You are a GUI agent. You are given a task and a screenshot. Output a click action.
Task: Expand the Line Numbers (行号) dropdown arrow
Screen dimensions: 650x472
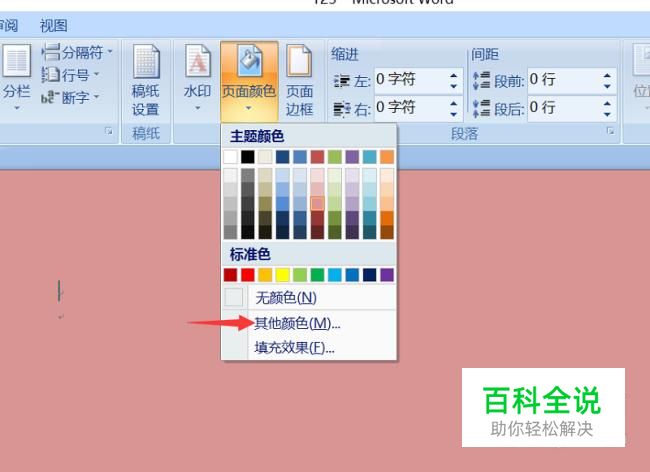97,75
